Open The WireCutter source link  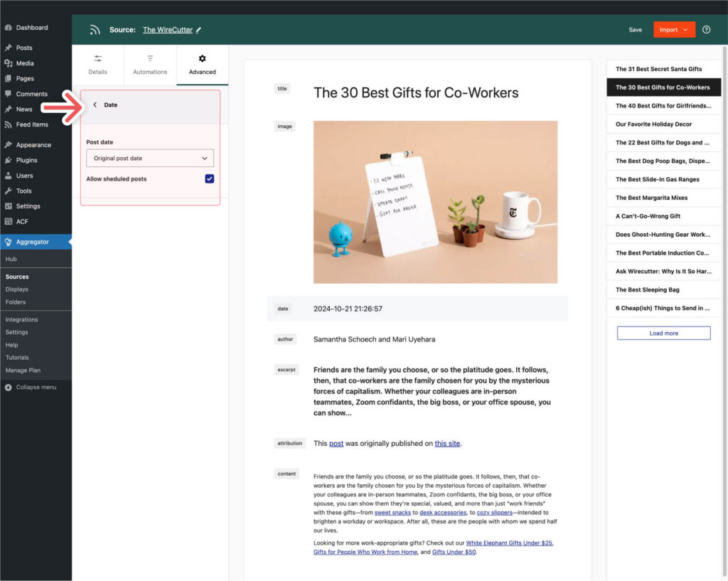[x=168, y=30]
